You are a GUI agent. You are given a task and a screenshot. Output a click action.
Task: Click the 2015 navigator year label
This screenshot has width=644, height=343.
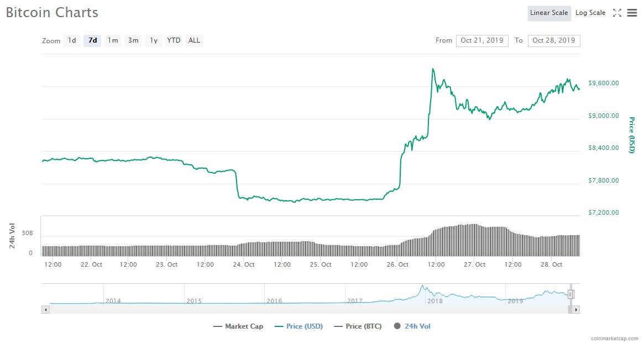[x=194, y=301]
